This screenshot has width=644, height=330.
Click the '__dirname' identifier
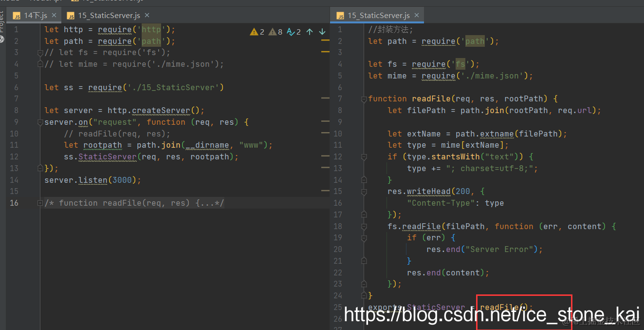pos(207,145)
